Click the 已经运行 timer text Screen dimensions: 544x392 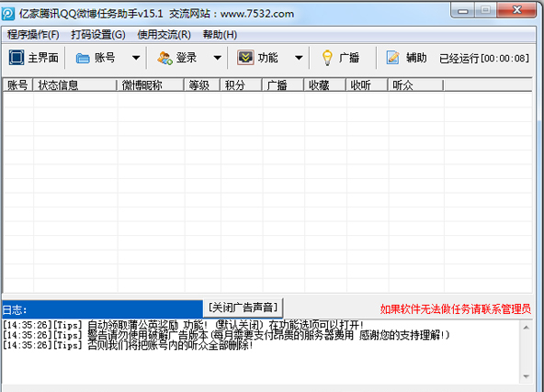[484, 58]
